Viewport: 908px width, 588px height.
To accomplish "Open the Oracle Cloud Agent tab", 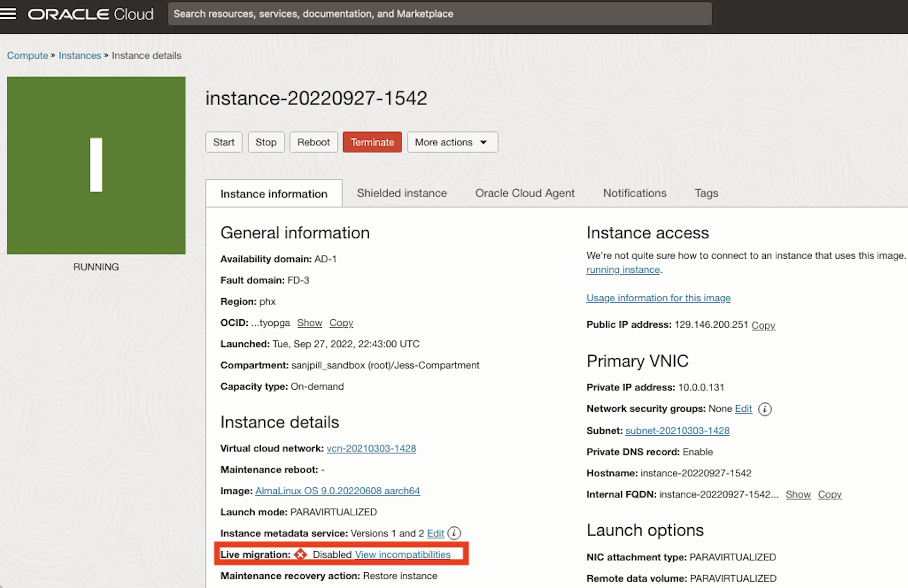I will (x=524, y=193).
